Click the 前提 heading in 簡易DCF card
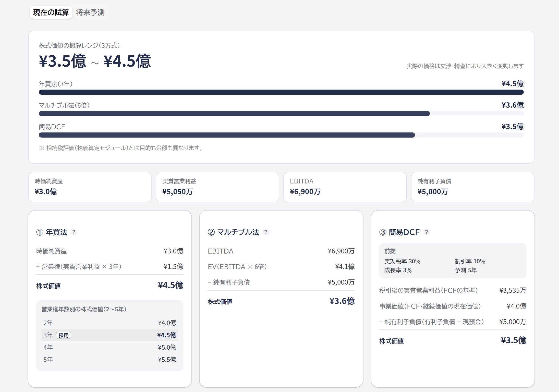559x392 pixels. pyautogui.click(x=390, y=251)
